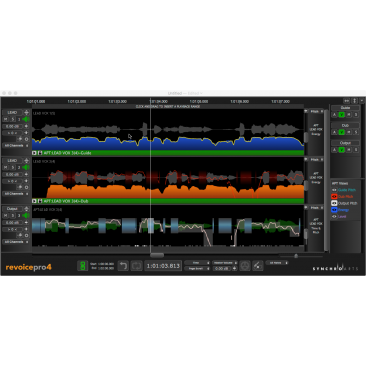Mute the first LEAD track with M

pos(6,119)
